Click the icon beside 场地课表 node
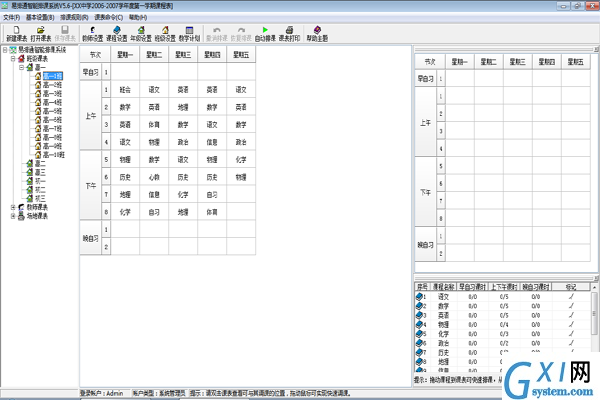The width and height of the screenshot is (600, 400). pyautogui.click(x=21, y=216)
